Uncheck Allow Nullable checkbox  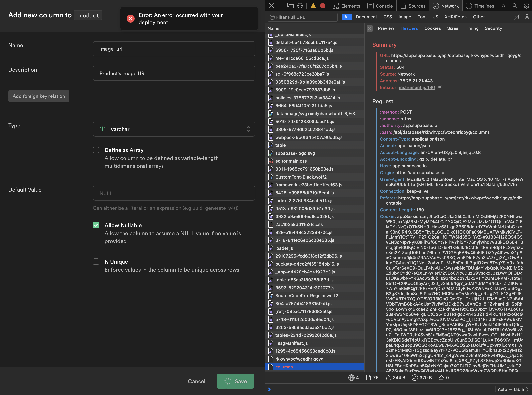pyautogui.click(x=96, y=225)
